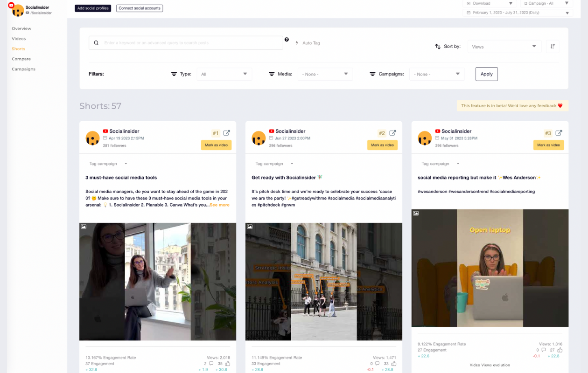Mark post #2 as video
The height and width of the screenshot is (373, 588).
pos(383,145)
